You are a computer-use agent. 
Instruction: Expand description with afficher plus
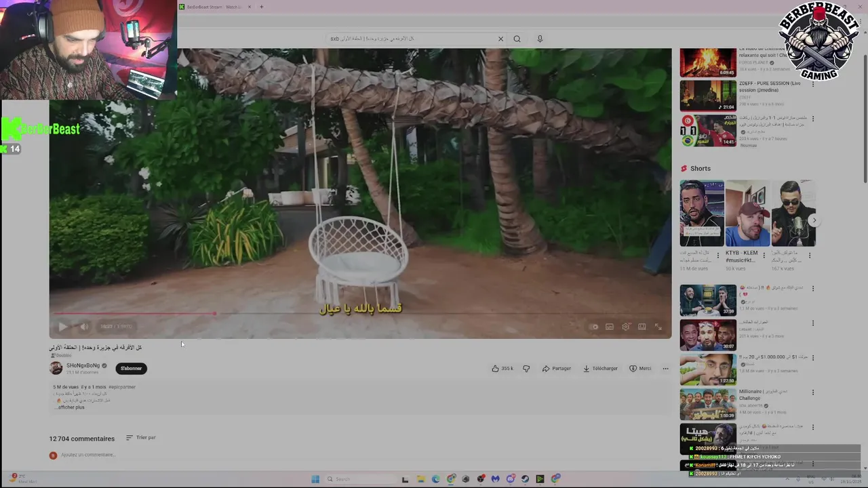71,407
